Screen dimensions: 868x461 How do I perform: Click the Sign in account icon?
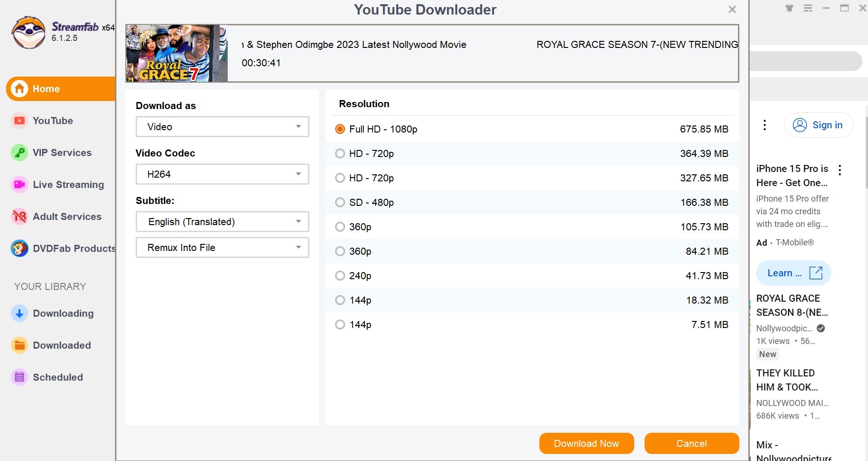(800, 125)
